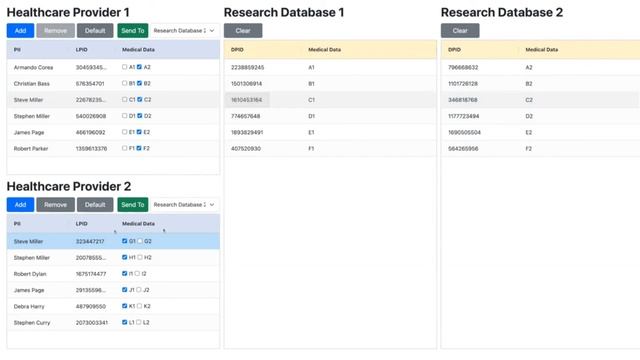The image size is (640, 360).
Task: Uncheck the L1 checkbox for Stephen Curry
Action: [124, 322]
